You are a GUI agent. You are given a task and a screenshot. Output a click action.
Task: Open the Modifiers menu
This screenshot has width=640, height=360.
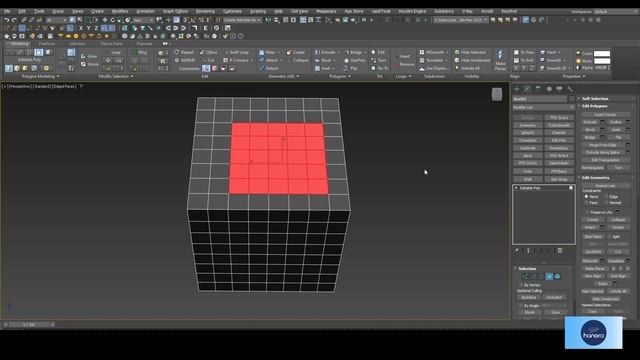click(x=120, y=11)
